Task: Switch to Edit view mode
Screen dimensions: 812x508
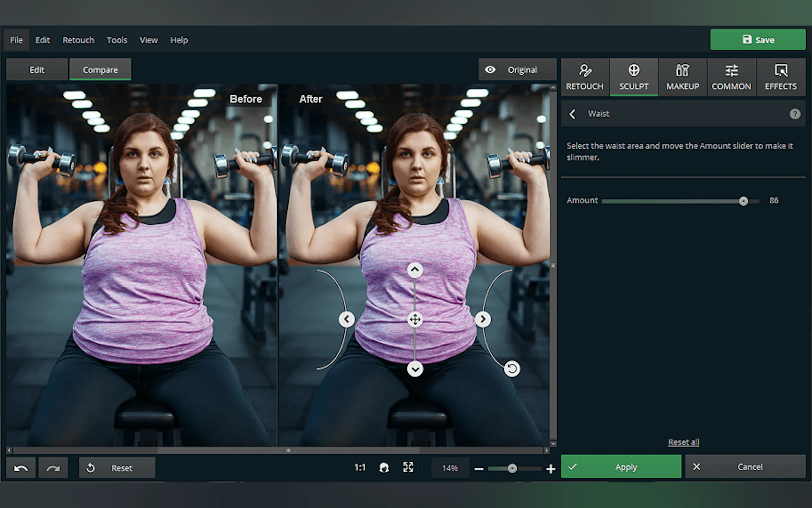Action: click(36, 69)
